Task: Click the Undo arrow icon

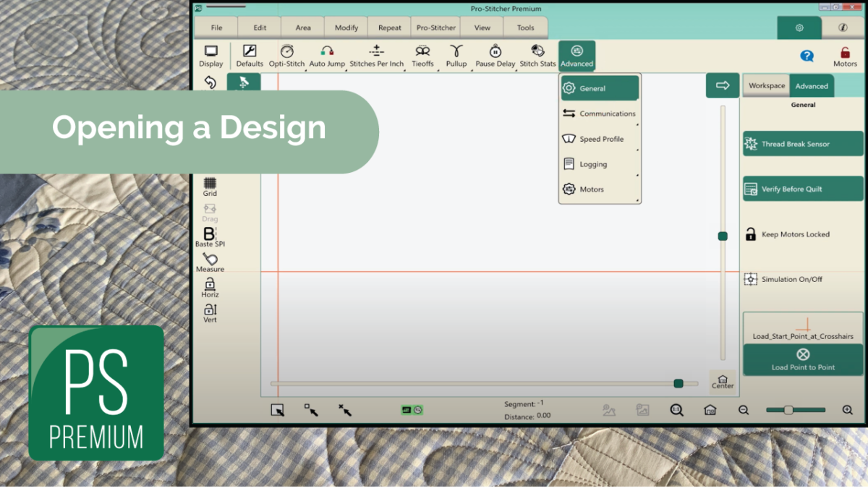Action: coord(209,82)
